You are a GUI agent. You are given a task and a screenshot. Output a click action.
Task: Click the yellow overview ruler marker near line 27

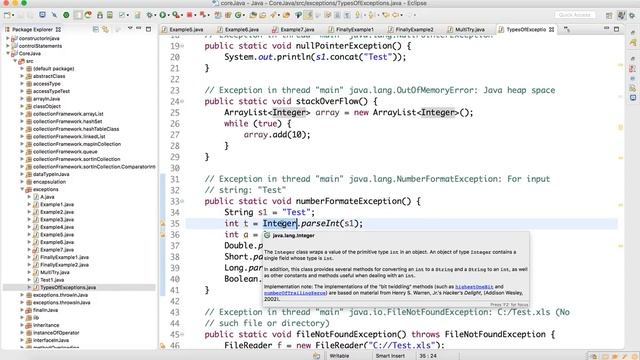(620, 127)
